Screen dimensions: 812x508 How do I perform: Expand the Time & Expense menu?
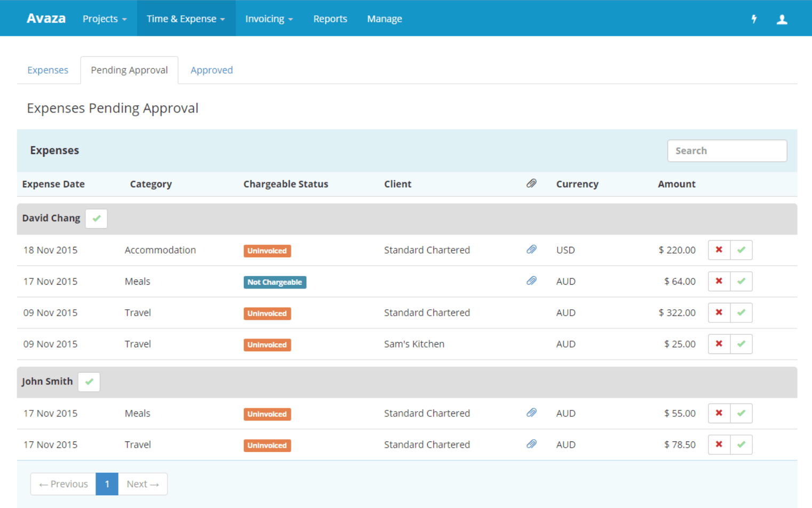coord(186,19)
